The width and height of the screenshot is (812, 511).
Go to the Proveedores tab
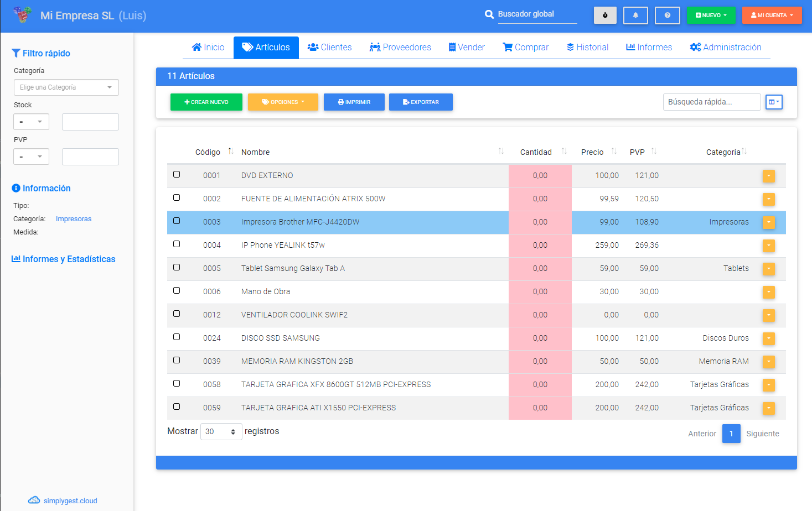point(400,48)
